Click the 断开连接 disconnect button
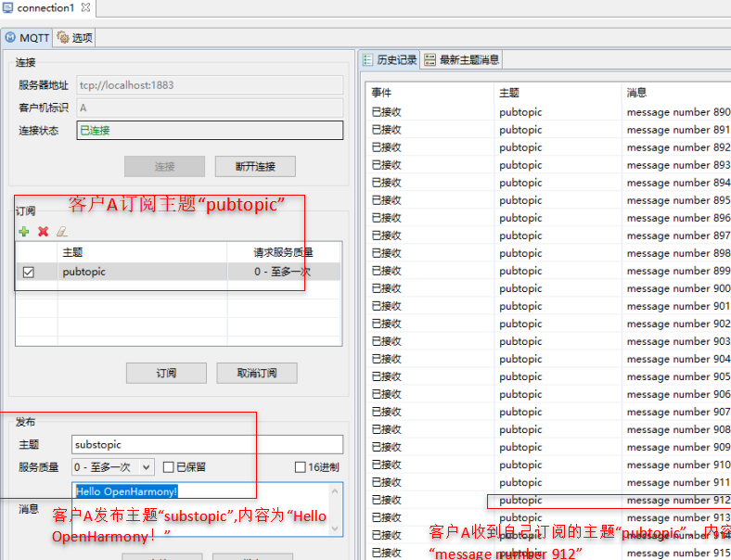 tap(255, 166)
